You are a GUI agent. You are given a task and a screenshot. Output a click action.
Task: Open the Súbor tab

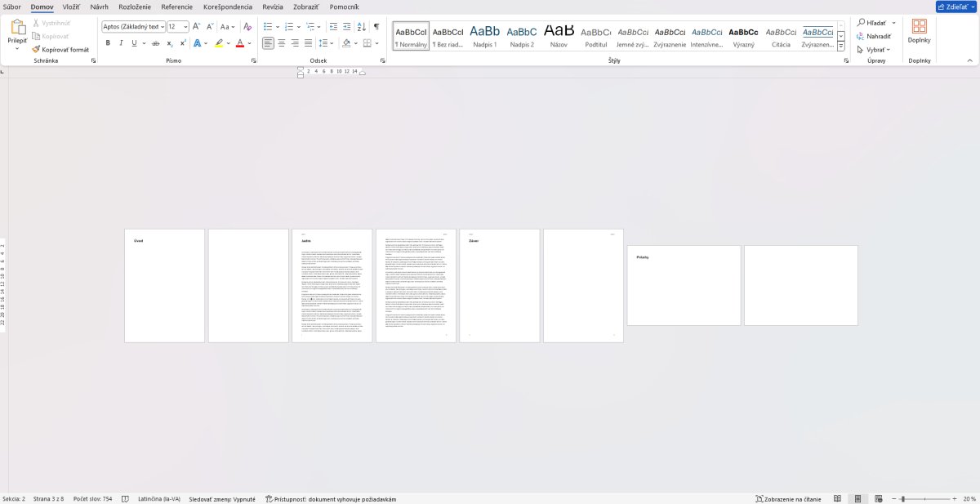click(x=11, y=7)
